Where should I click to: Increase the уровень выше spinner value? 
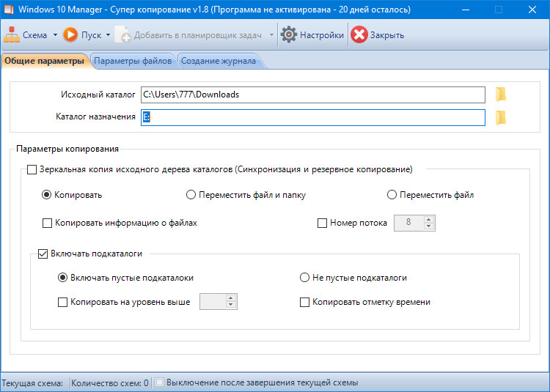tap(230, 298)
